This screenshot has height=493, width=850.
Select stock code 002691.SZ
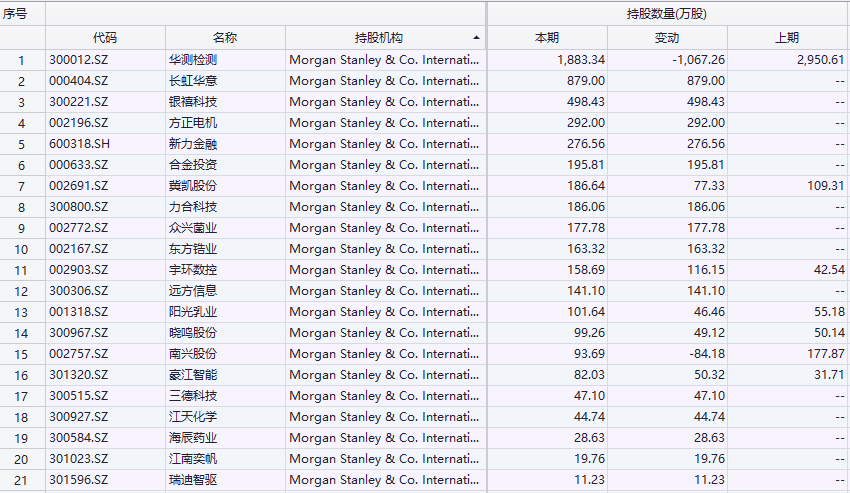[79, 186]
